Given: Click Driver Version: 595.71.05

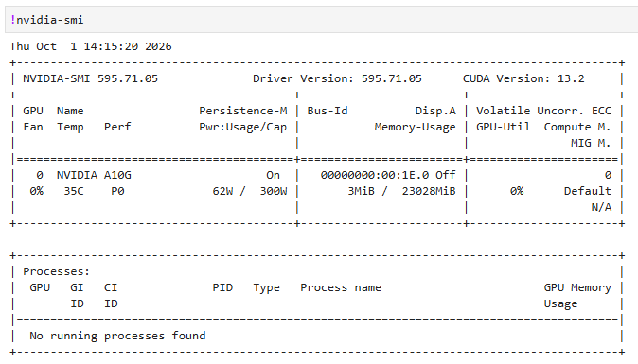Looking at the screenshot, I should (x=337, y=78).
